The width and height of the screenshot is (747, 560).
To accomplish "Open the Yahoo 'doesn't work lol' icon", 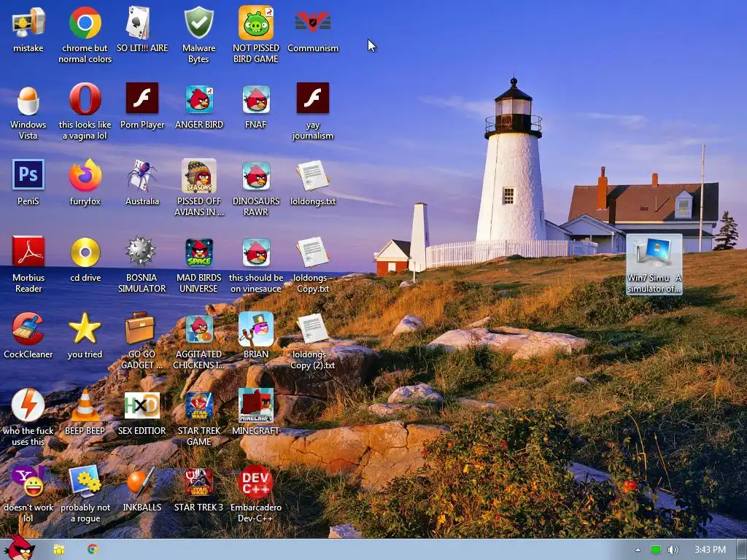I will click(x=28, y=481).
